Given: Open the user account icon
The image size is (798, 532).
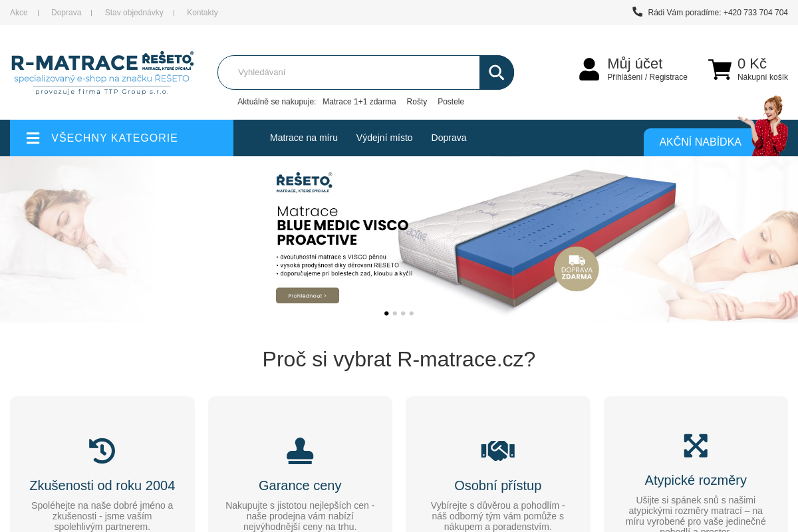Looking at the screenshot, I should pyautogui.click(x=589, y=69).
